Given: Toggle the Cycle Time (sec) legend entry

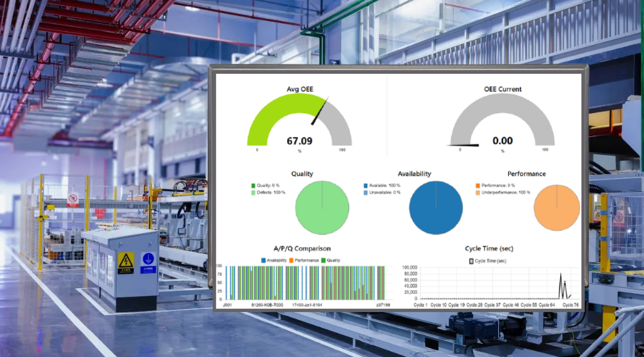Looking at the screenshot, I should pos(488,261).
